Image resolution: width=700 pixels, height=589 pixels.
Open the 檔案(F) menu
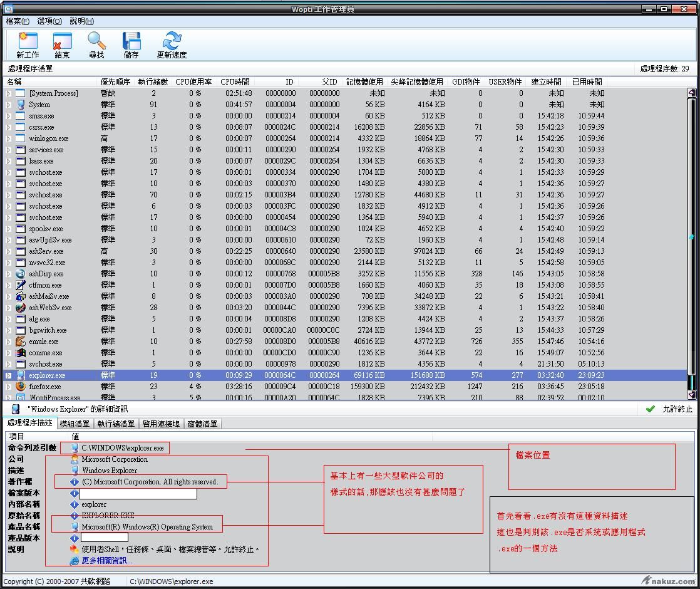18,21
